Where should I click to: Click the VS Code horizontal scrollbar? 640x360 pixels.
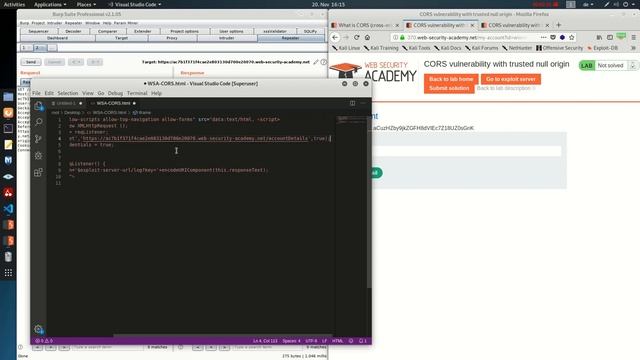click(x=222, y=336)
